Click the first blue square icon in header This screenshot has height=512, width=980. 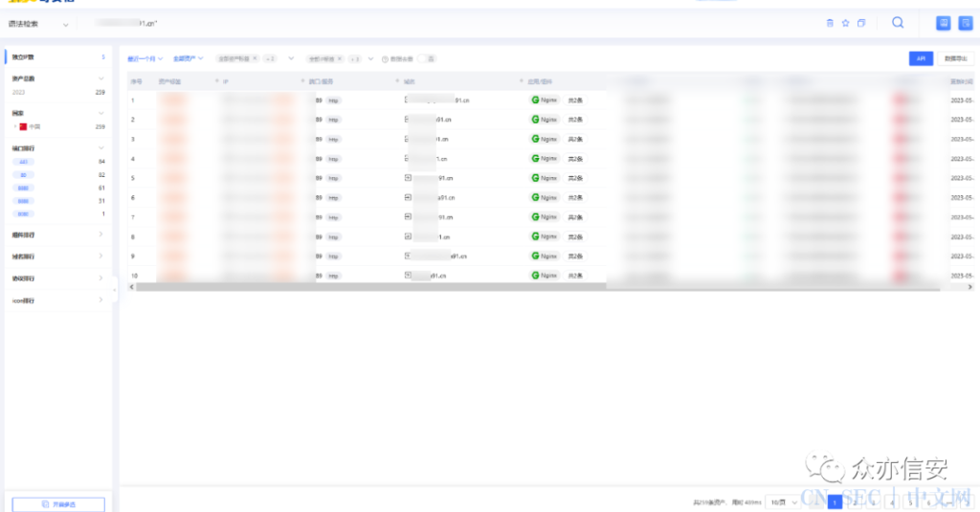[x=943, y=23]
